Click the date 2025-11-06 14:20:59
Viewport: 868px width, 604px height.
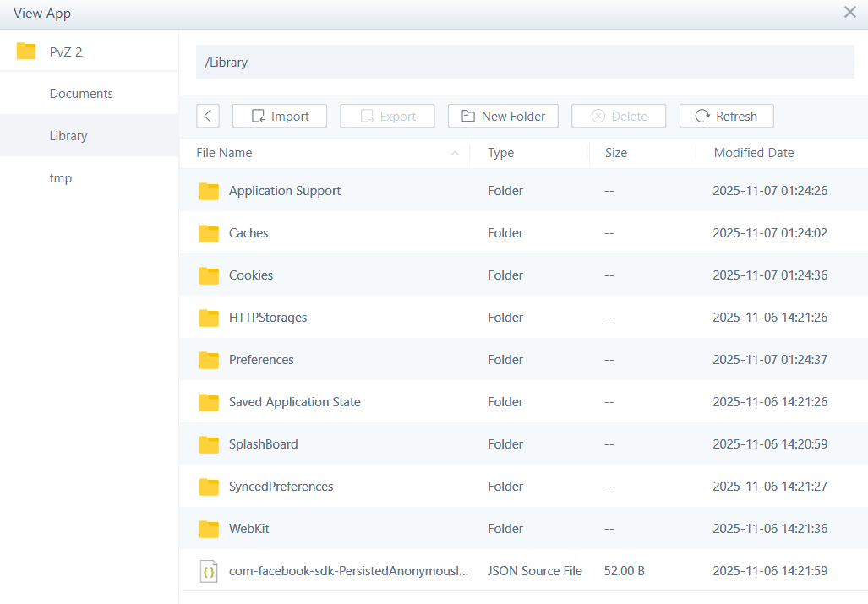[x=770, y=444]
